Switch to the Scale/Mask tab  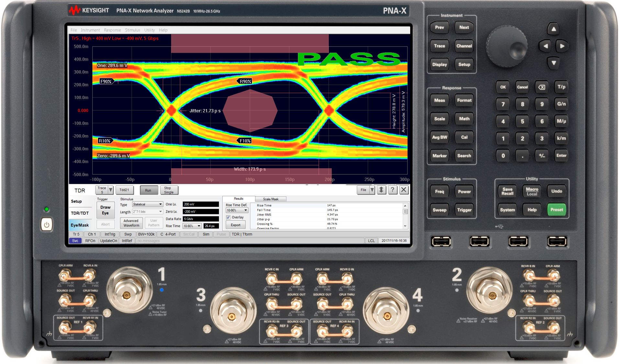pyautogui.click(x=271, y=199)
